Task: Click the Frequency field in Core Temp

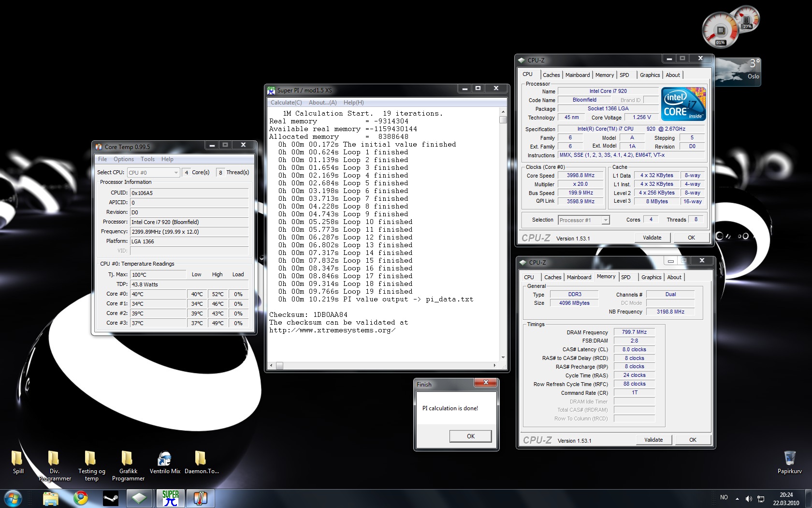Action: 189,232
